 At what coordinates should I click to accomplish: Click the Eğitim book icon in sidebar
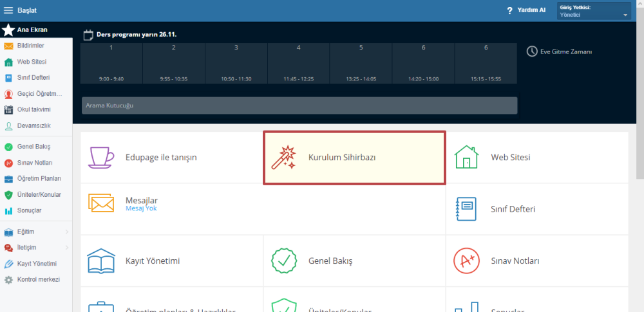pos(8,232)
